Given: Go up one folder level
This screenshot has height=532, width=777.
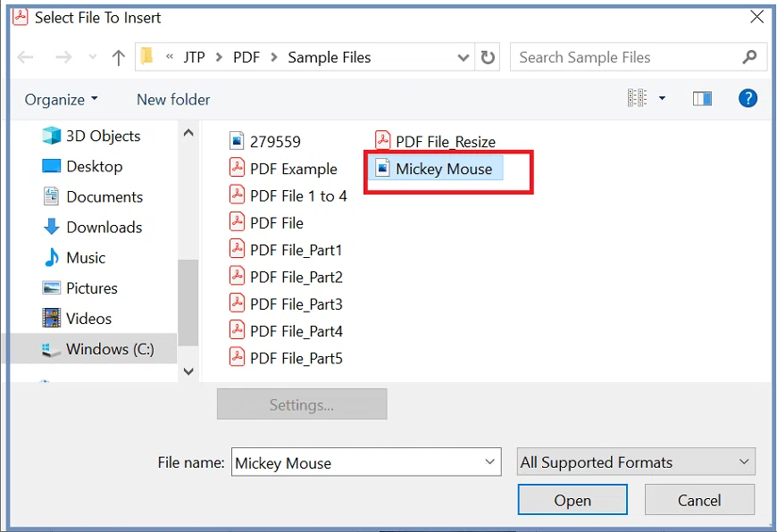Looking at the screenshot, I should [x=118, y=57].
